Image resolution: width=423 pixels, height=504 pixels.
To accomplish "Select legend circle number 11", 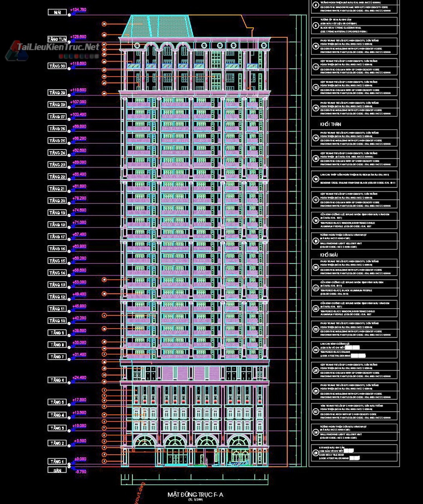I will coord(316,67).
